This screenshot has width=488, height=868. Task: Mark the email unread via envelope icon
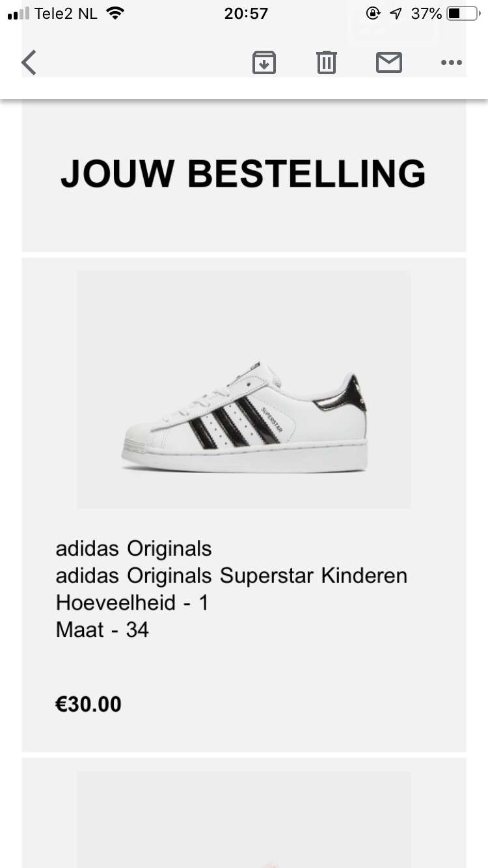pos(389,62)
